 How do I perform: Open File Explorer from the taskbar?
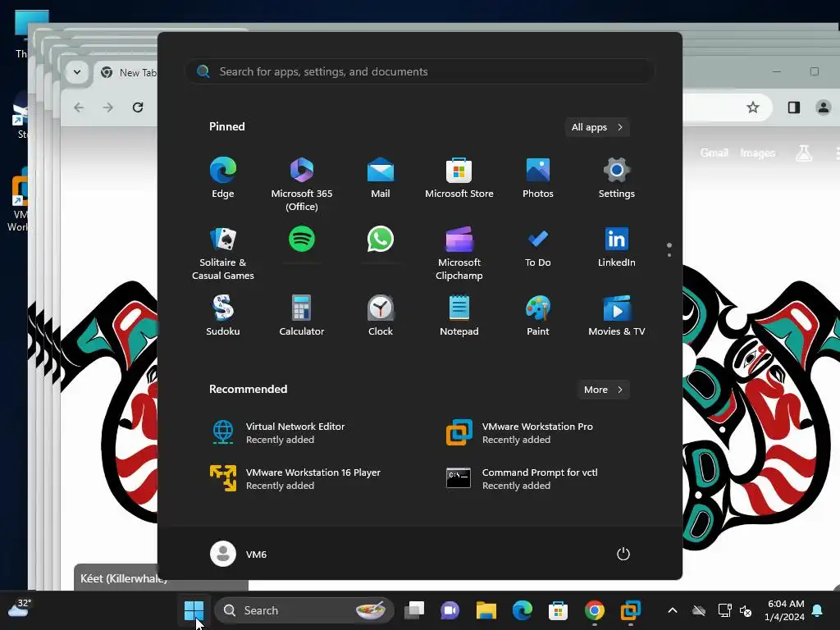tap(486, 610)
